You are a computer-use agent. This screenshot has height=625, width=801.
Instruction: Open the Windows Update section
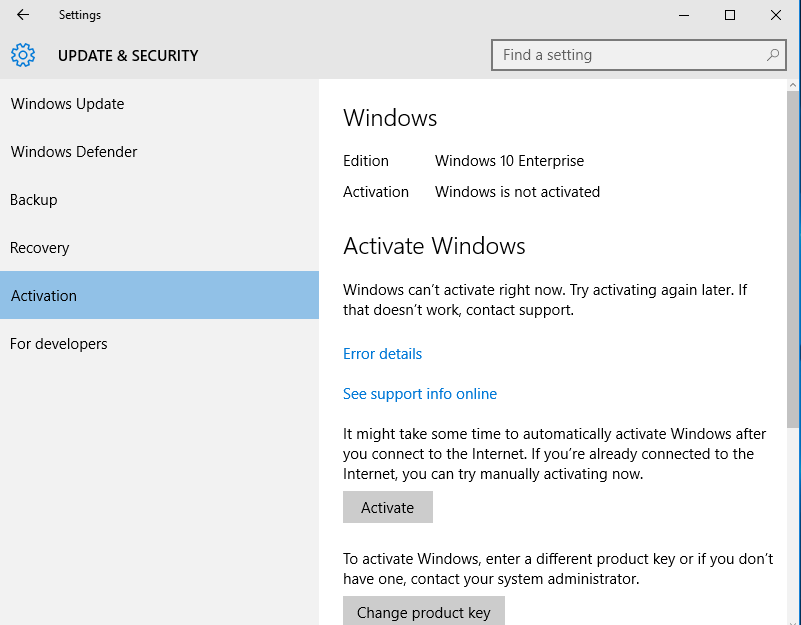pyautogui.click(x=159, y=104)
